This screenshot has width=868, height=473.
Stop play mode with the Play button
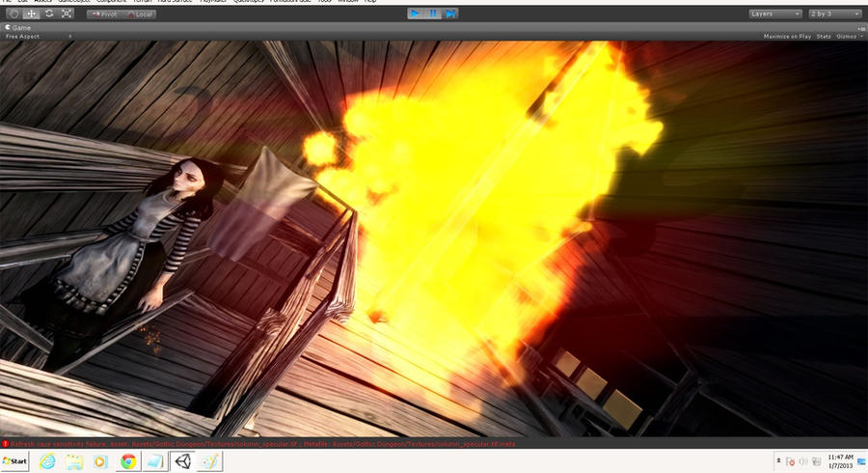pyautogui.click(x=415, y=14)
